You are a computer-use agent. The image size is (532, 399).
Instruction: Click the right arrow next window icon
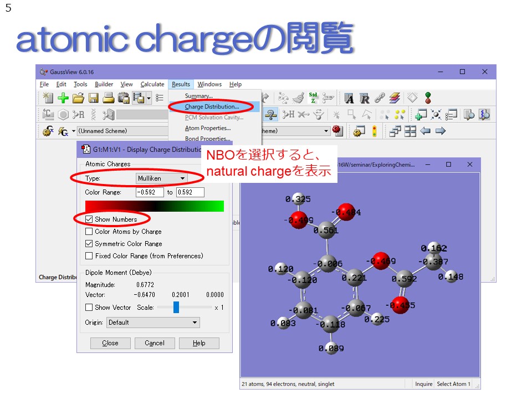point(441,131)
